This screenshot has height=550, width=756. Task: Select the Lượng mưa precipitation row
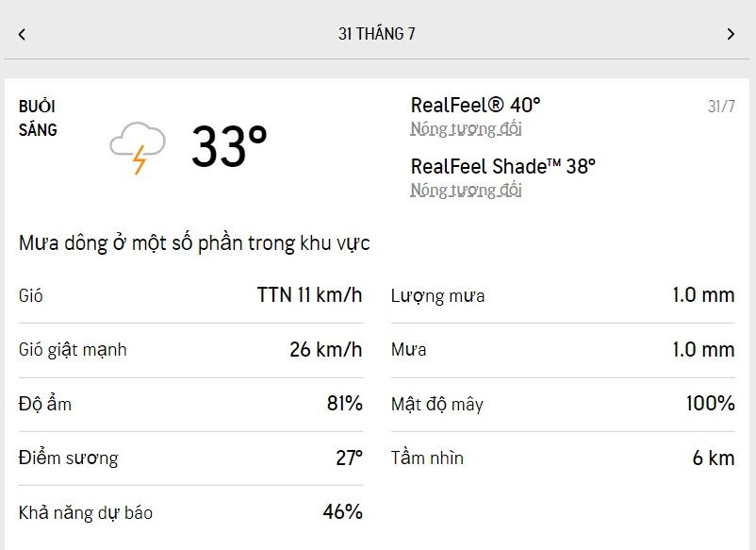(x=563, y=295)
